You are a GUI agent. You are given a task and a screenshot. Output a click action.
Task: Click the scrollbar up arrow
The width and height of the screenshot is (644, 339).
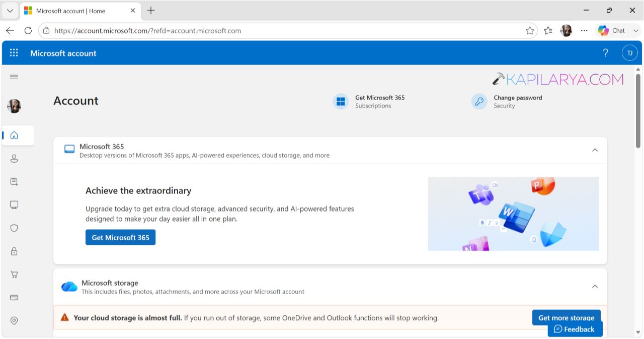[x=638, y=69]
